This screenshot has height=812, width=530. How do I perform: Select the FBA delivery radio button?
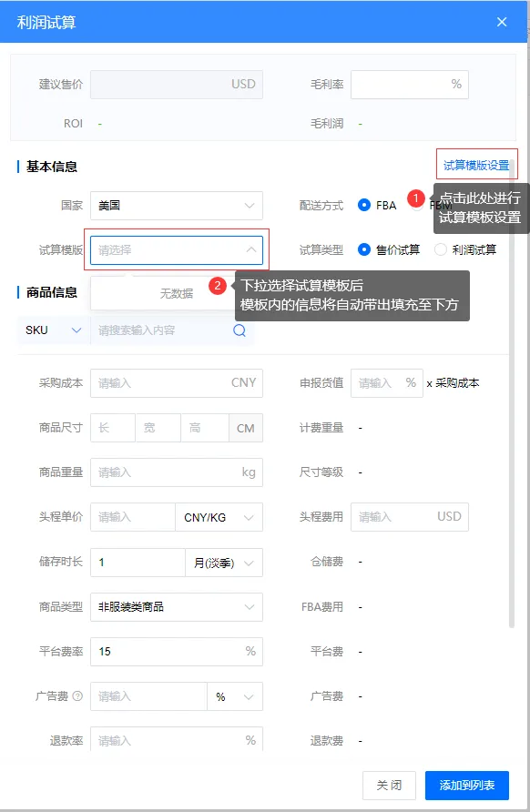(364, 205)
